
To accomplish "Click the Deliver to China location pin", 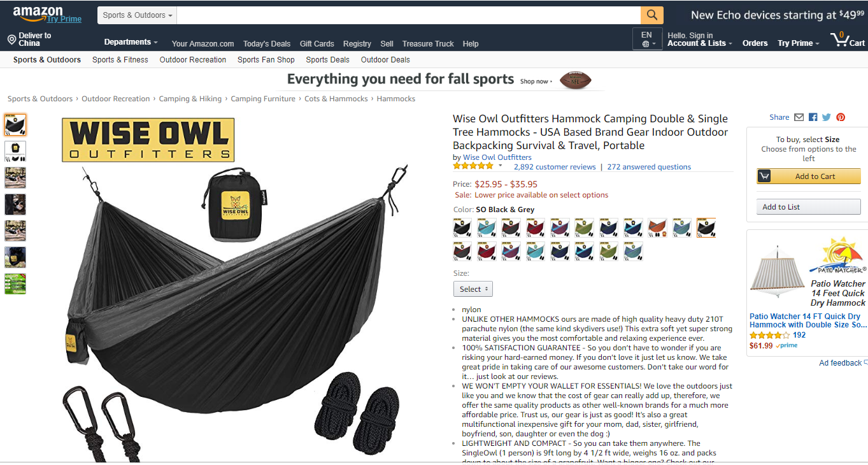I will click(x=11, y=39).
